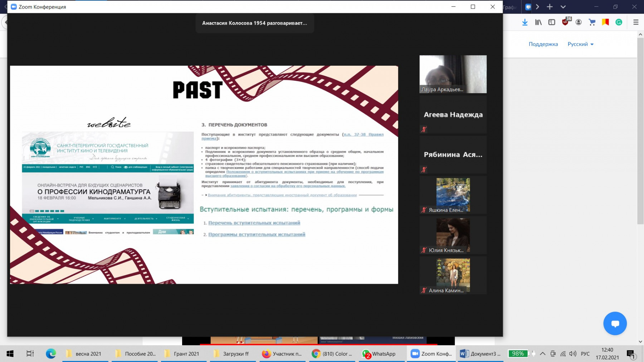This screenshot has width=644, height=362.
Task: Open the Firefox hamburger menu
Action: pyautogui.click(x=636, y=22)
